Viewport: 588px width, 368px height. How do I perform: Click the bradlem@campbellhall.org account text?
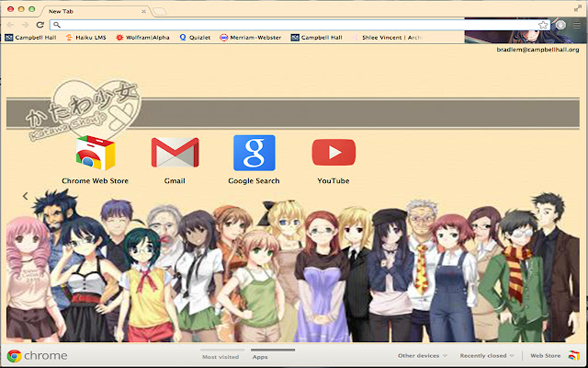(537, 50)
